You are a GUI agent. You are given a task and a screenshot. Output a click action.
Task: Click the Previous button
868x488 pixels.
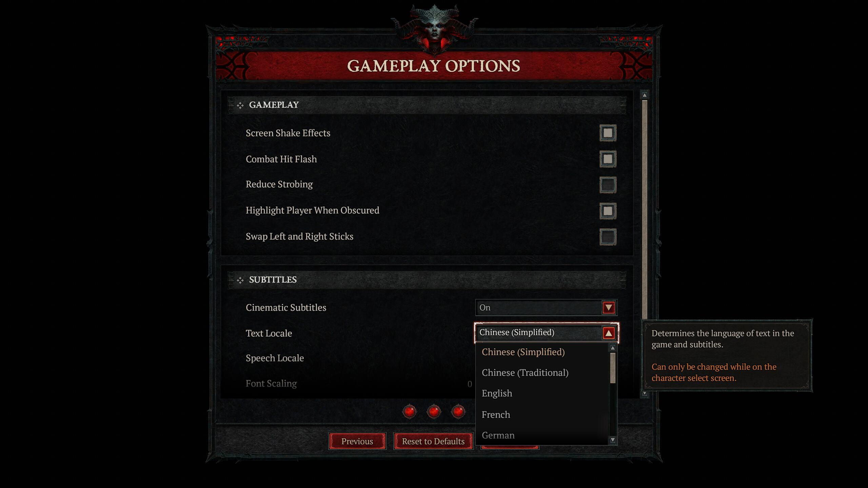[356, 440]
